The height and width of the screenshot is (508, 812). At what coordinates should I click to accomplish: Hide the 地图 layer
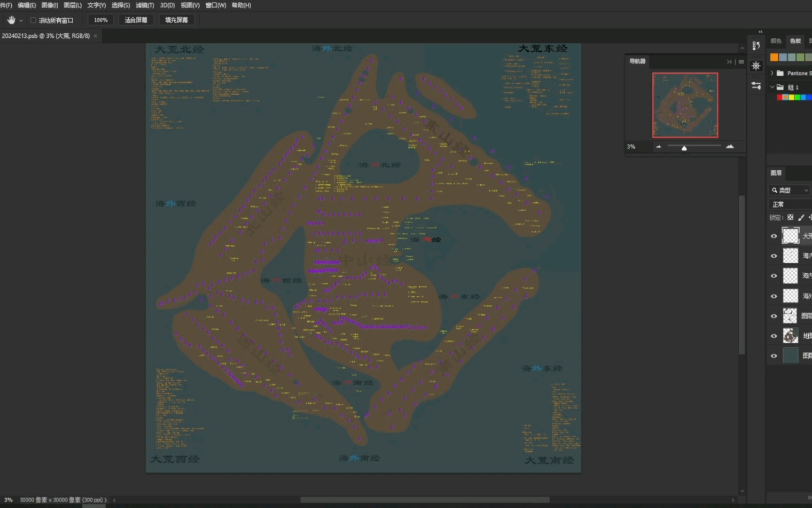coord(774,336)
